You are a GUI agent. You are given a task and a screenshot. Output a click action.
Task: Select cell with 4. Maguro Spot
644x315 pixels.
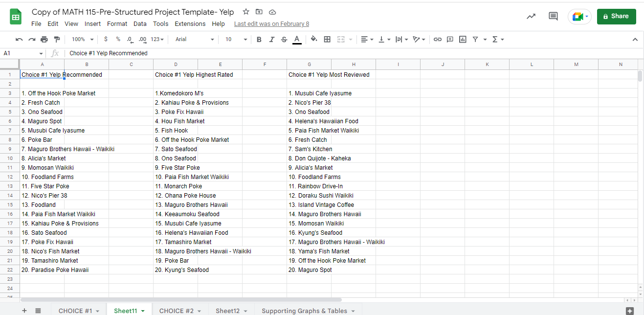click(x=42, y=121)
